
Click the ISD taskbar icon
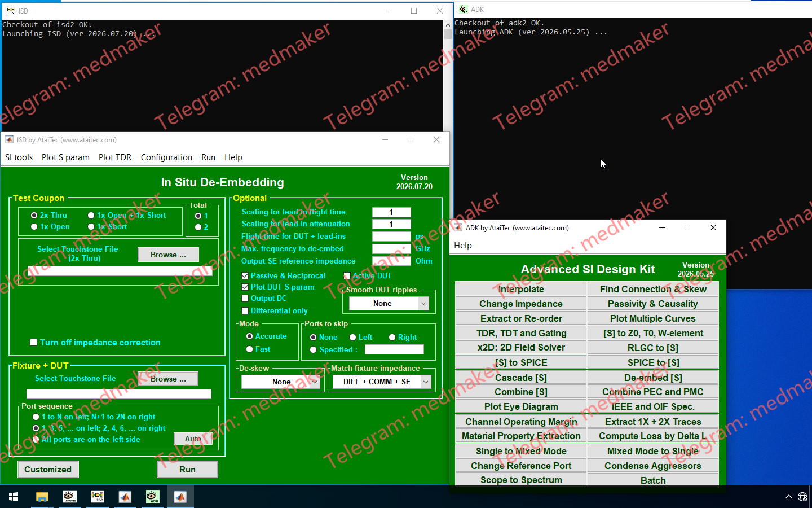98,497
